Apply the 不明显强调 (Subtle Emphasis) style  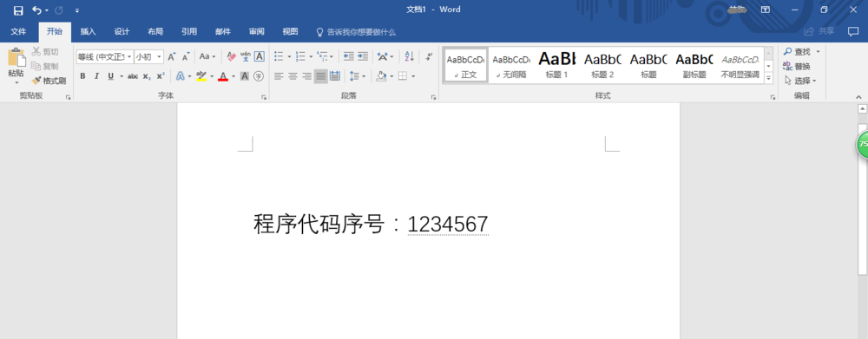tap(740, 65)
